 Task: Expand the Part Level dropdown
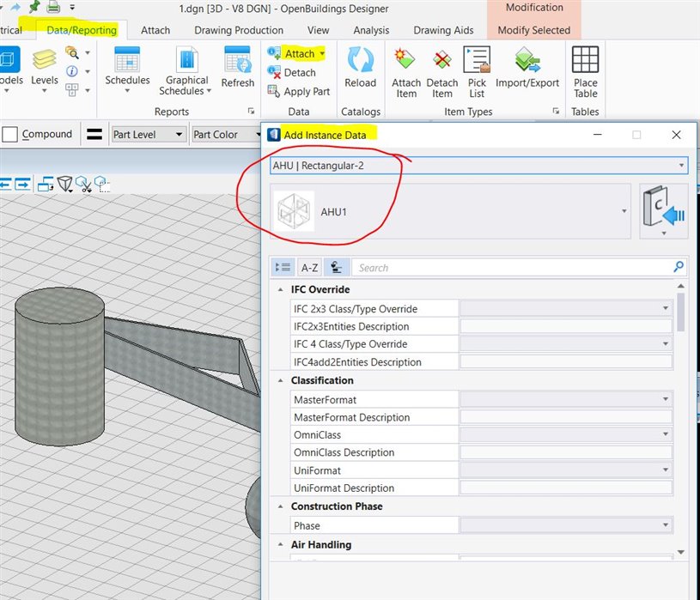click(x=149, y=135)
